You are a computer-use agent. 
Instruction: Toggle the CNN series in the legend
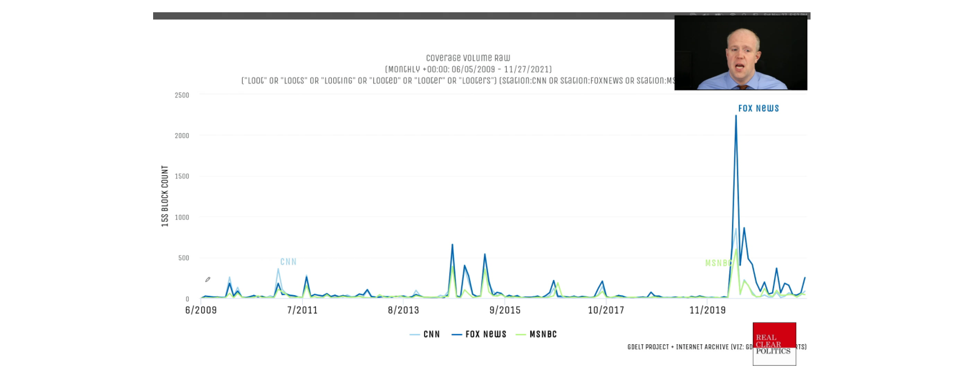click(x=425, y=334)
